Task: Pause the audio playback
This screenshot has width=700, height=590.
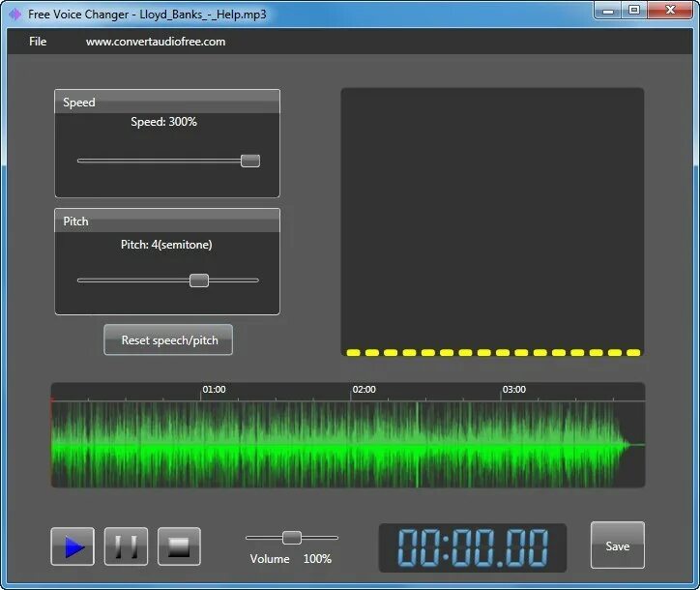Action: [126, 546]
